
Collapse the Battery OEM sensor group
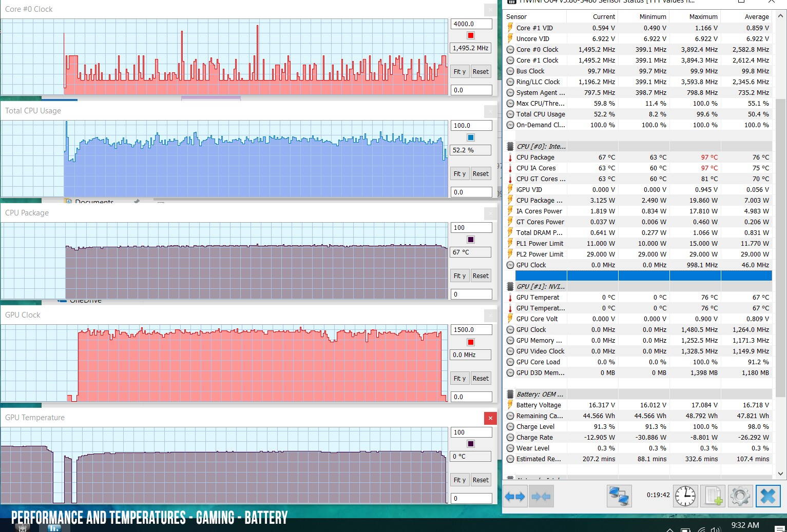pos(510,395)
